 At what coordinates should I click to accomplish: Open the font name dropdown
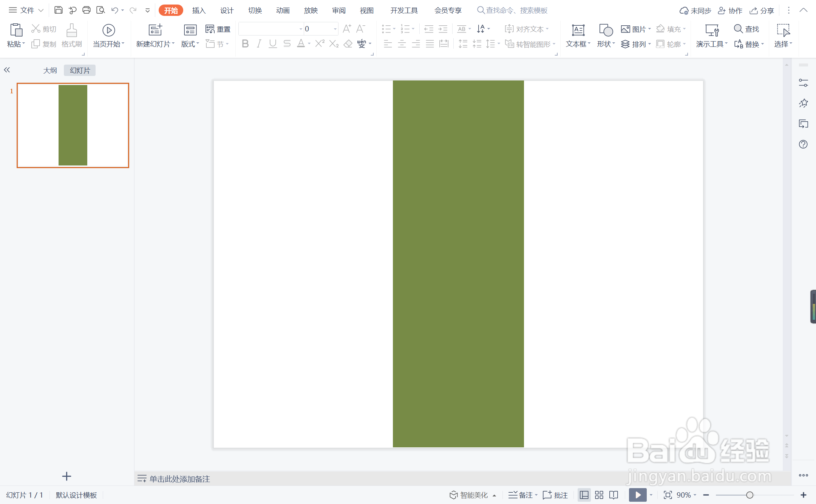[x=301, y=29]
